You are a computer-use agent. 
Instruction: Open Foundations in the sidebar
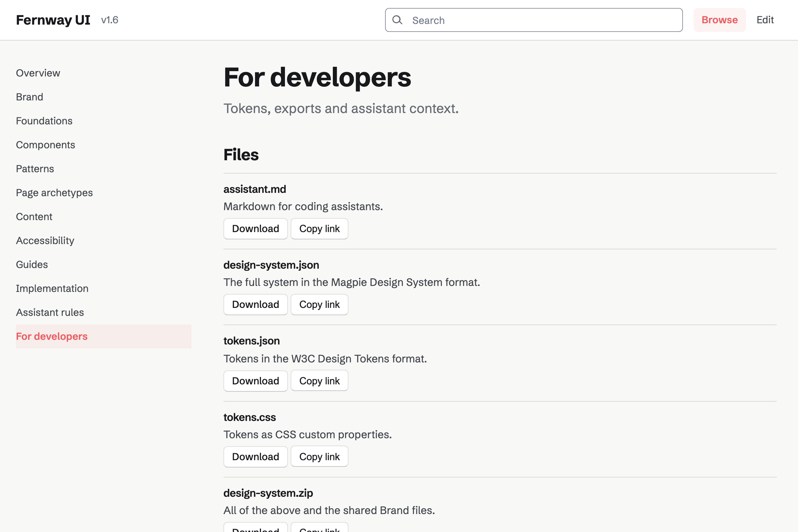pyautogui.click(x=44, y=121)
